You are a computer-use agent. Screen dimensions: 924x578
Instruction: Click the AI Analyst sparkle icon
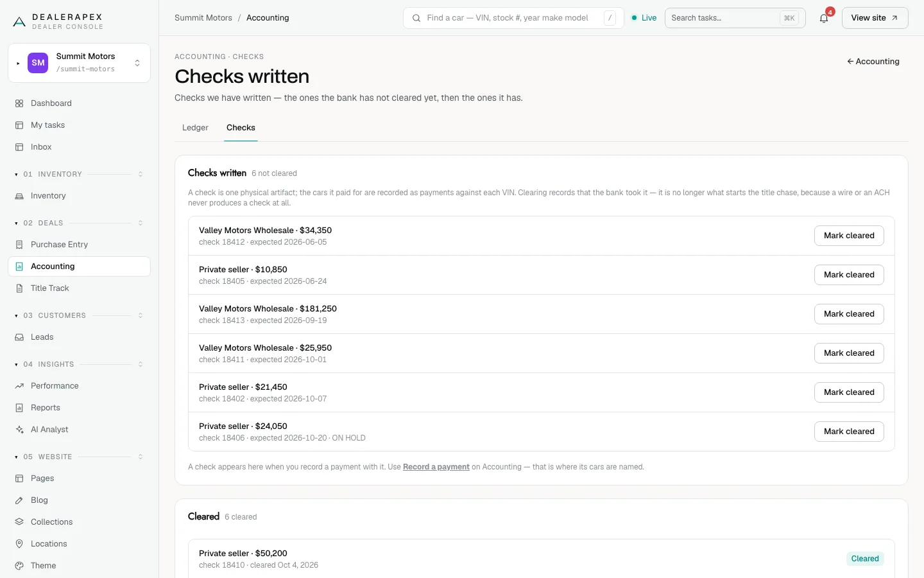[19, 430]
